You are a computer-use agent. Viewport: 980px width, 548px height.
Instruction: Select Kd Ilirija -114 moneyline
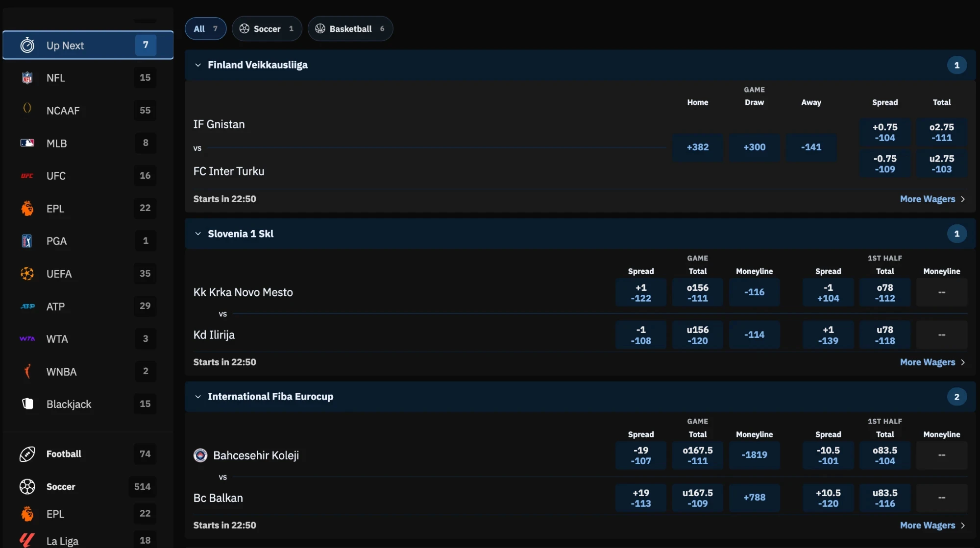click(754, 334)
